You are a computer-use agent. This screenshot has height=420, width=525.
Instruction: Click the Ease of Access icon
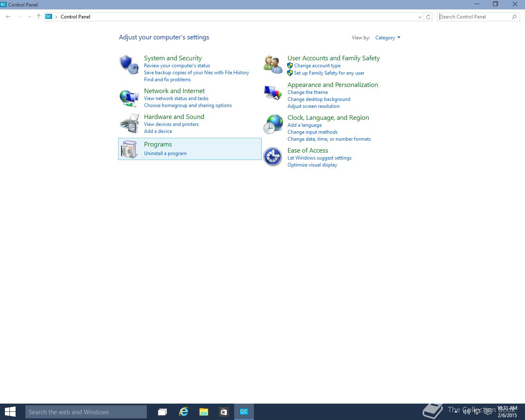[x=273, y=157]
